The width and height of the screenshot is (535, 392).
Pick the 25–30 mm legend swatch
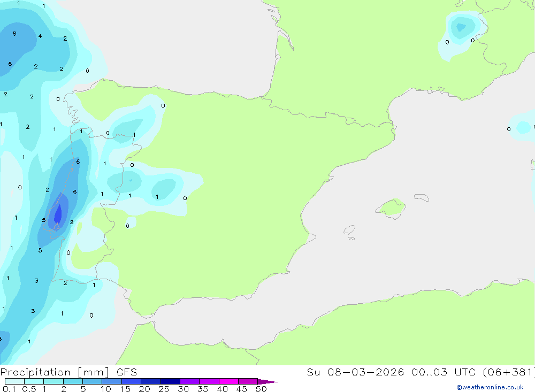click(x=170, y=381)
